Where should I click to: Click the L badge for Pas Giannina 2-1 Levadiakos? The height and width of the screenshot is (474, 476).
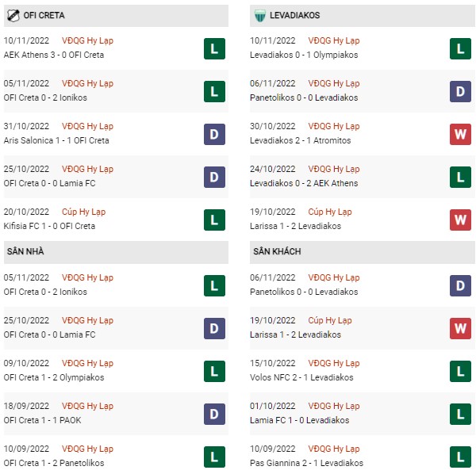[x=460, y=457]
